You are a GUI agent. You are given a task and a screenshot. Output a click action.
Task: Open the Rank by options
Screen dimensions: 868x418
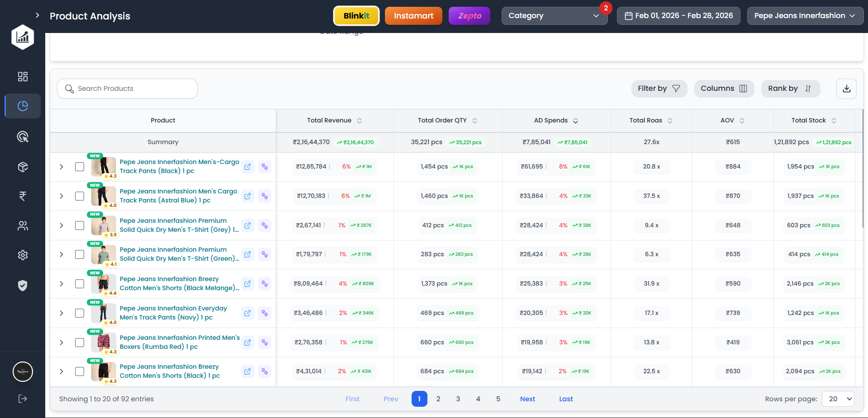click(x=790, y=89)
